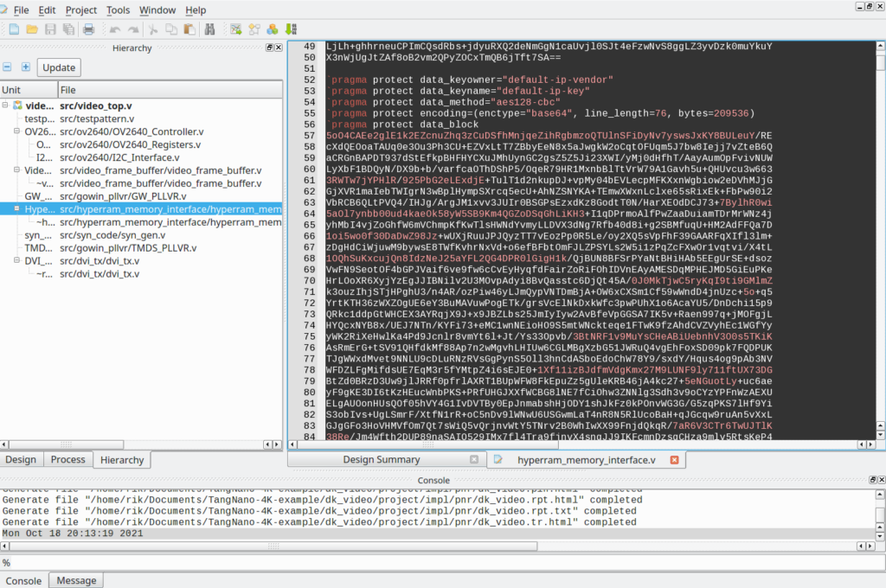Click line number 52 in editor gutter
886x588 pixels.
click(310, 80)
